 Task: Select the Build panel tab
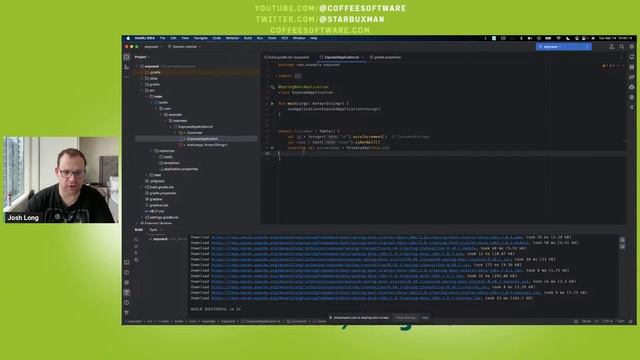click(x=139, y=230)
